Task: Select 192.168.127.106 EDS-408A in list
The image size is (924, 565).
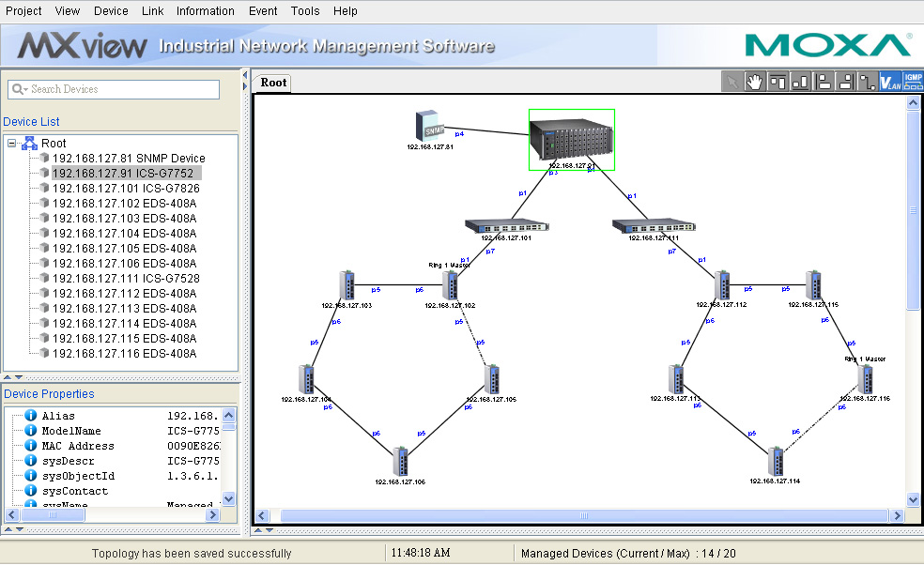Action: click(x=124, y=264)
